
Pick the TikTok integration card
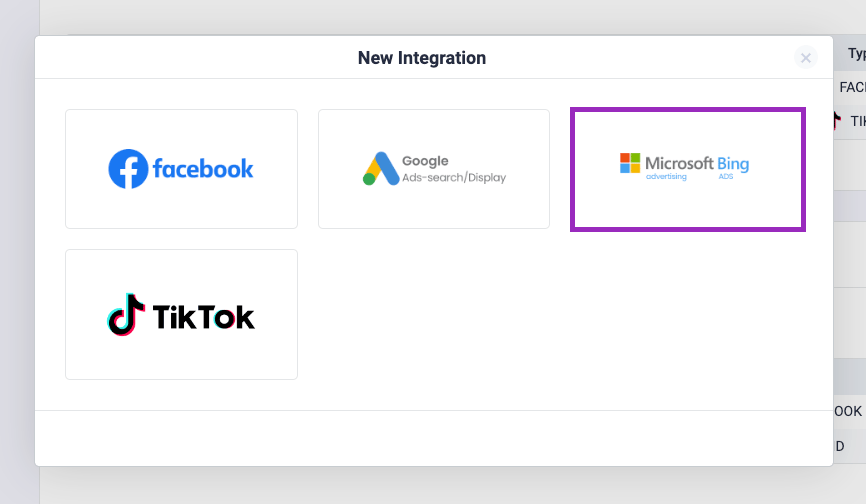click(x=181, y=314)
